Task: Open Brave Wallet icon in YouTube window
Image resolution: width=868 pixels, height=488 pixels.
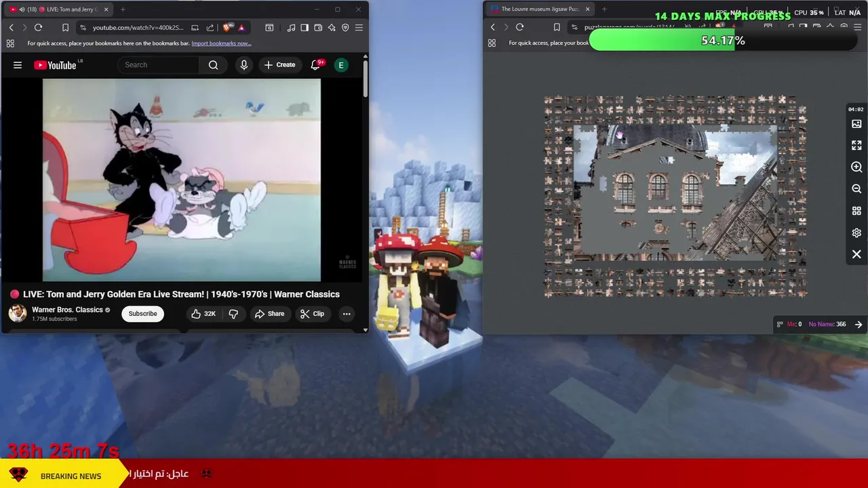Action: (x=318, y=27)
